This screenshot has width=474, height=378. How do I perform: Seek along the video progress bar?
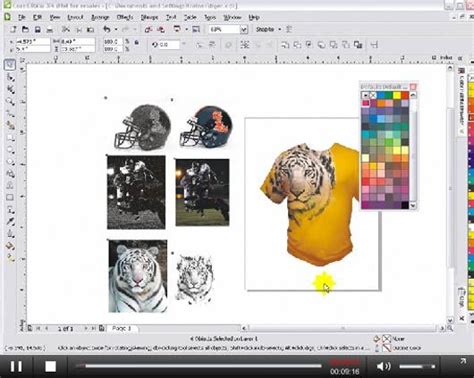click(199, 366)
